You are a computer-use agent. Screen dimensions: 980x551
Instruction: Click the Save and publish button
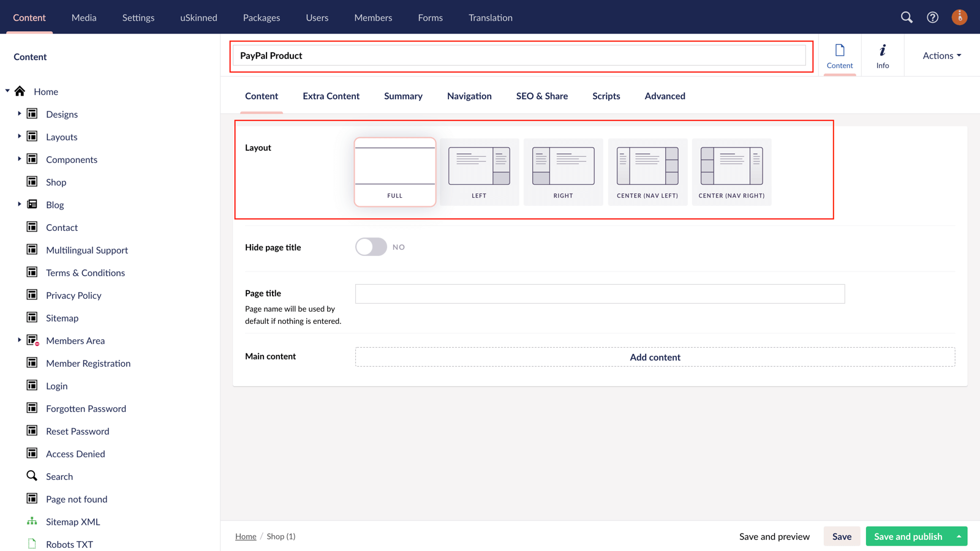pos(907,536)
